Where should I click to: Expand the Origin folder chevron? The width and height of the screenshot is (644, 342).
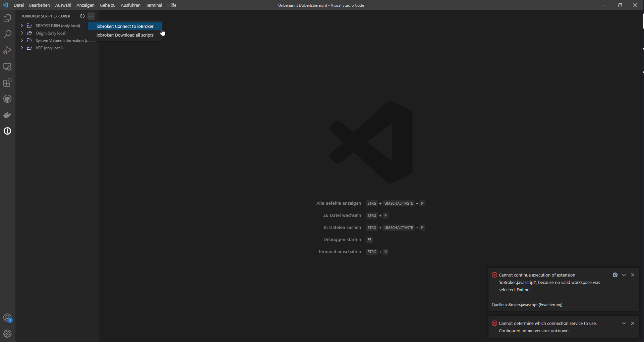click(x=22, y=33)
